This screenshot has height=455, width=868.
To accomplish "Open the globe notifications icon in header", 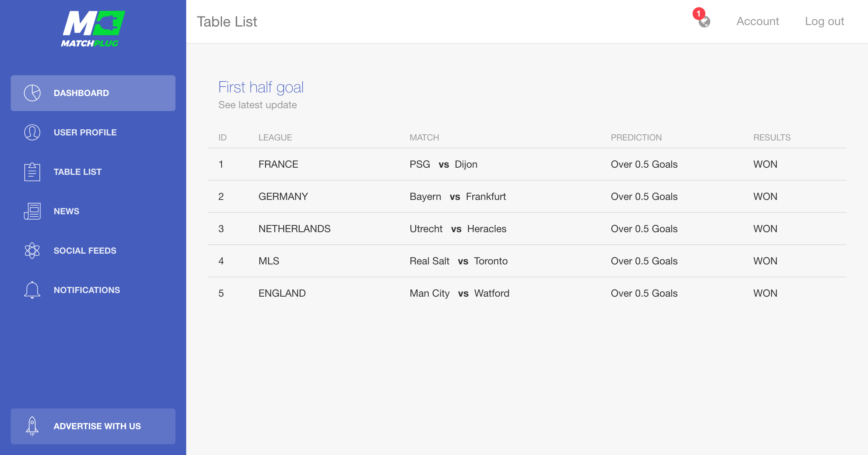I will [704, 22].
